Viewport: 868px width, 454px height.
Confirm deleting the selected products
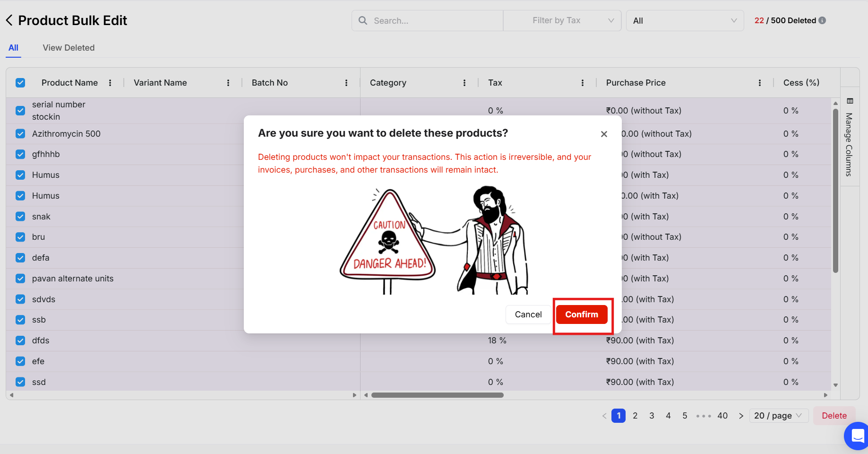582,314
